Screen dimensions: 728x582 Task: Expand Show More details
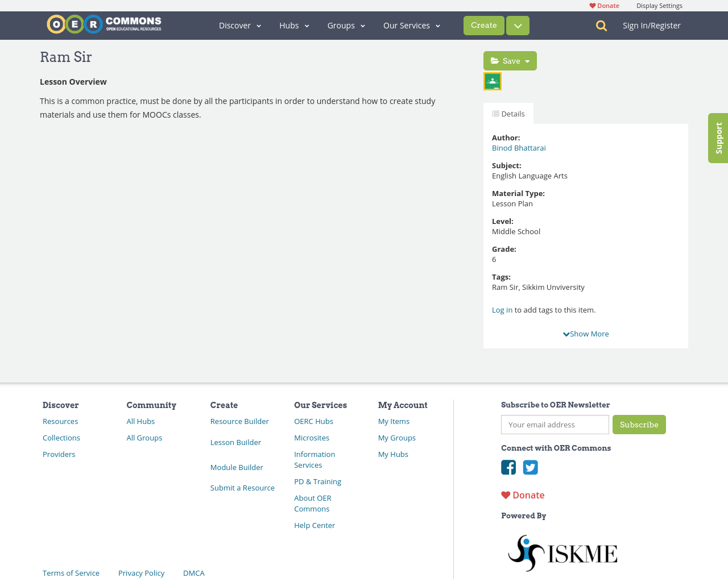(x=586, y=334)
